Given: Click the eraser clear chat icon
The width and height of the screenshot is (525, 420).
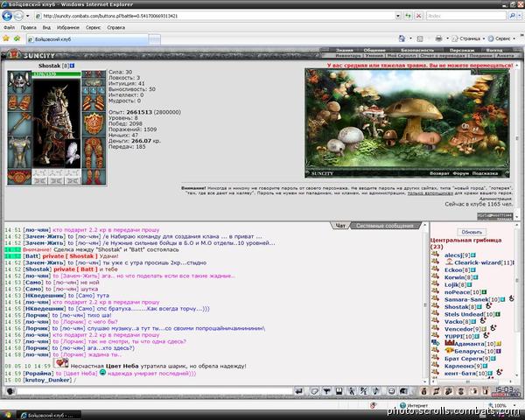Looking at the screenshot, I should pos(314,391).
